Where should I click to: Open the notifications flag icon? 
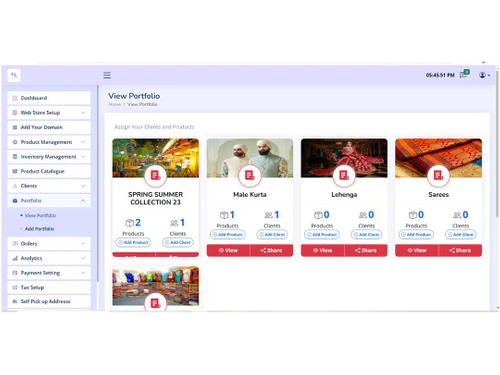click(464, 74)
